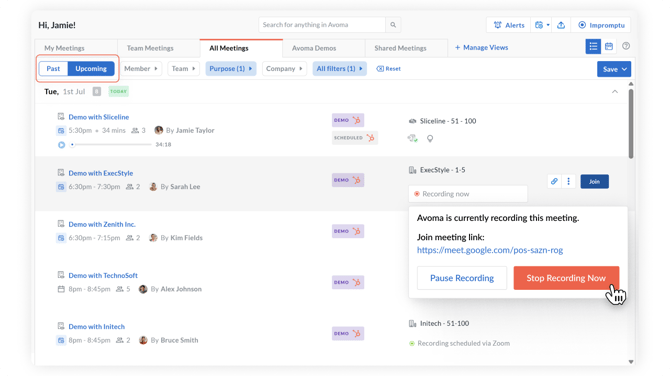Image resolution: width=670 pixels, height=376 pixels.
Task: Open the calendar dropdown next to Alerts
Action: pos(542,25)
